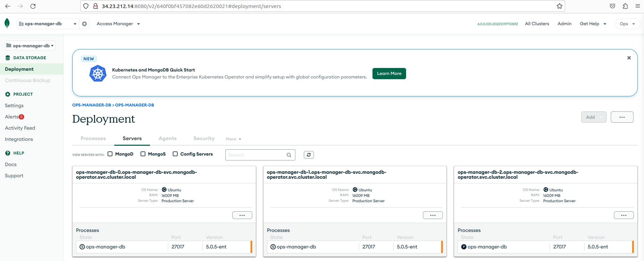
Task: Go to All Clusters
Action: pyautogui.click(x=537, y=24)
